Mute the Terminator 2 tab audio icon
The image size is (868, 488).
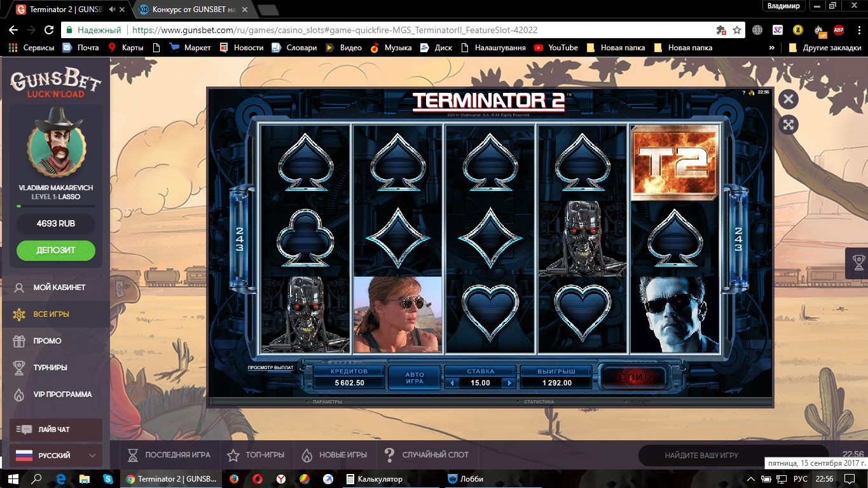113,10
